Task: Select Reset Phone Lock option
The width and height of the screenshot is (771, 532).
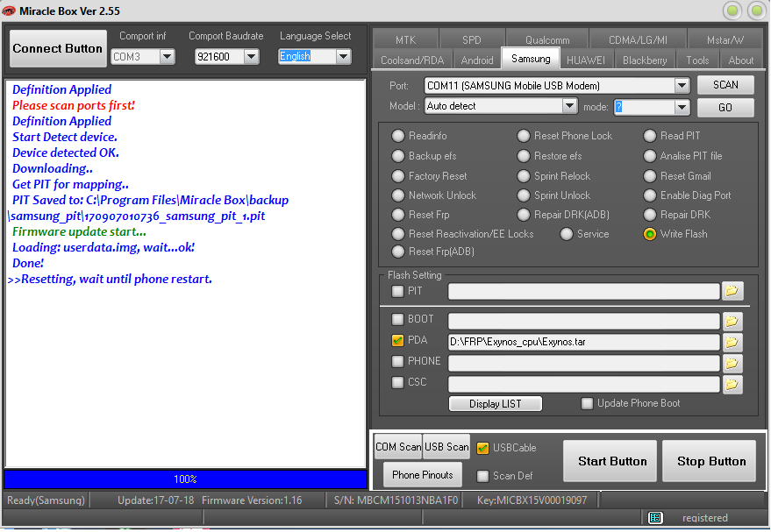Action: [x=524, y=136]
